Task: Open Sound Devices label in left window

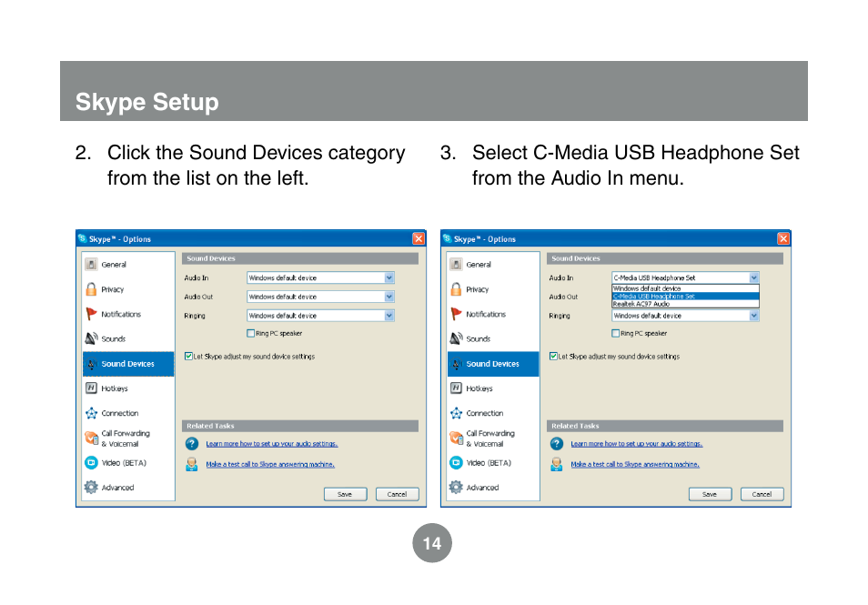Action: pyautogui.click(x=127, y=364)
